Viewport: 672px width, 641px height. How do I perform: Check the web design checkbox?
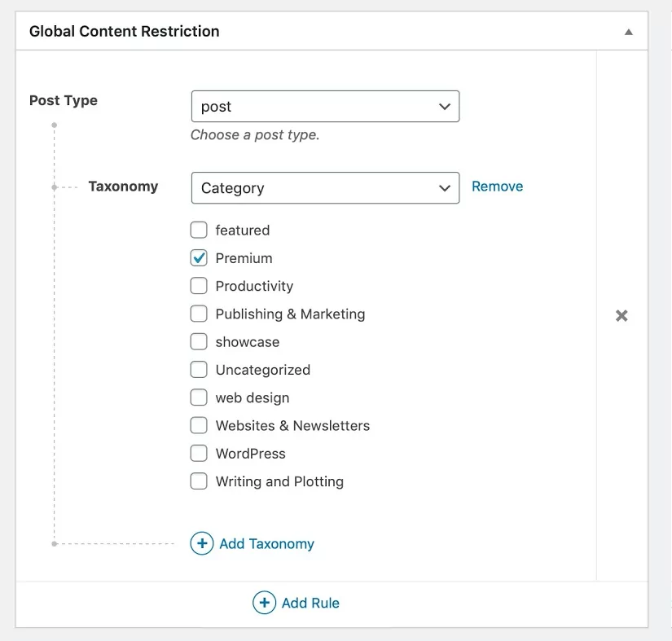(199, 397)
